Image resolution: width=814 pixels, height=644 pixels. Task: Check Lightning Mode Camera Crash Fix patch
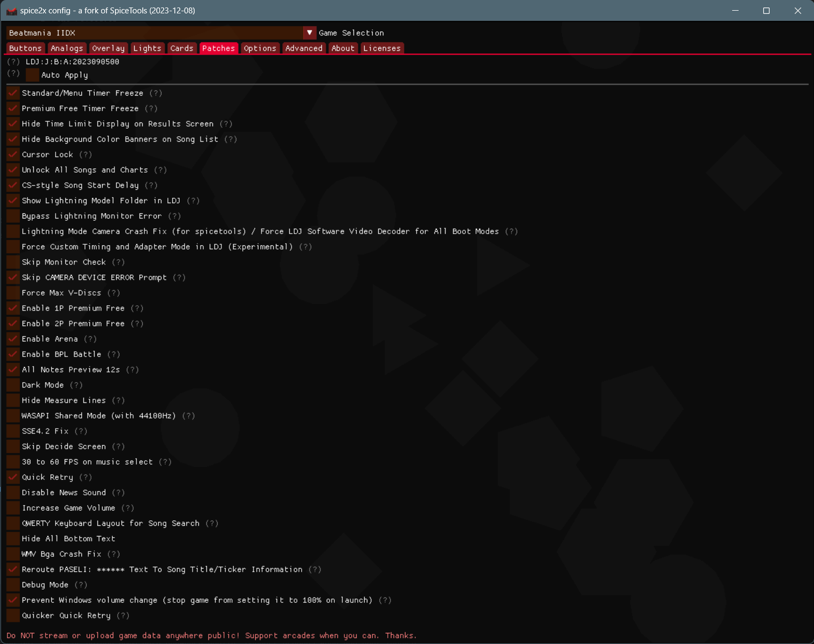13,231
